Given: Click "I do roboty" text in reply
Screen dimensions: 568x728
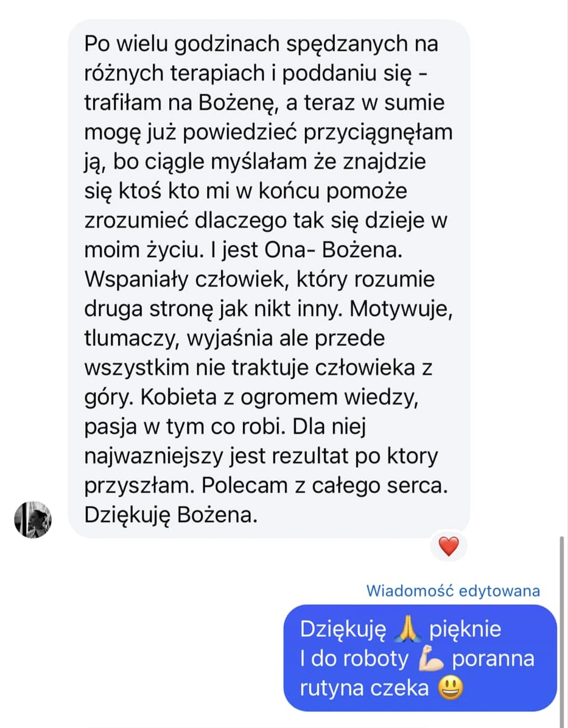Looking at the screenshot, I should 354,659.
